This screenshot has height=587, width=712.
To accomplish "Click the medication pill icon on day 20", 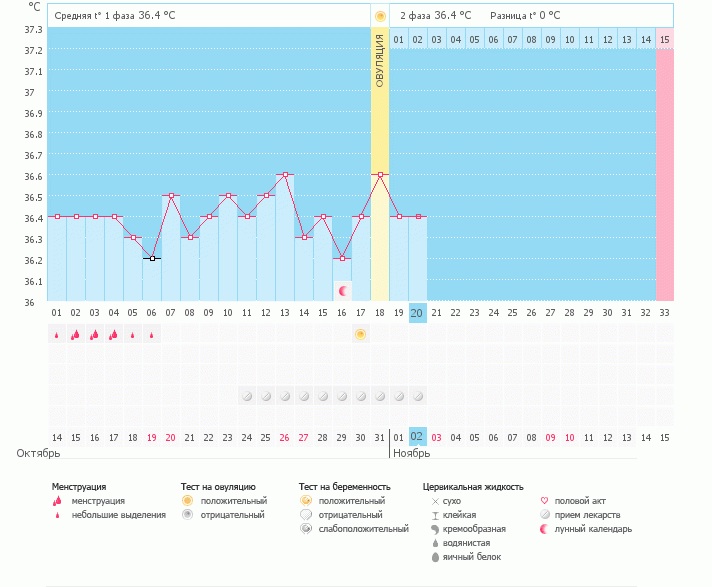I will [418, 396].
